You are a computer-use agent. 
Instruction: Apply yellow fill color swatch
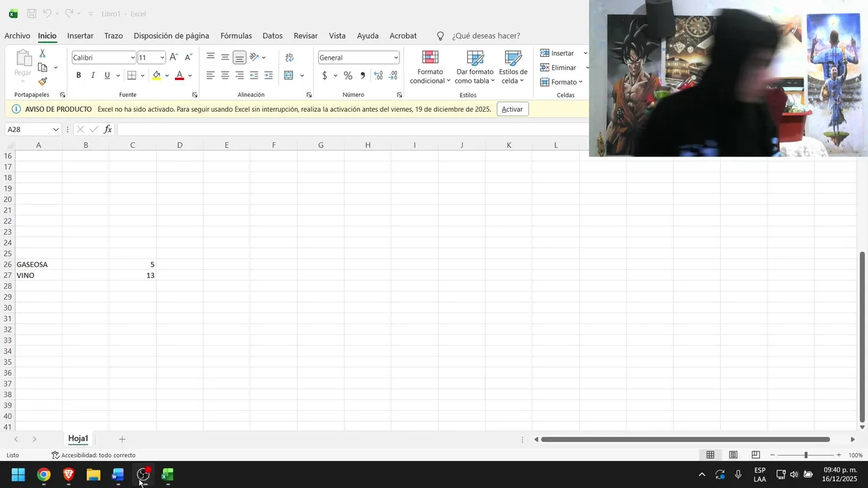157,75
